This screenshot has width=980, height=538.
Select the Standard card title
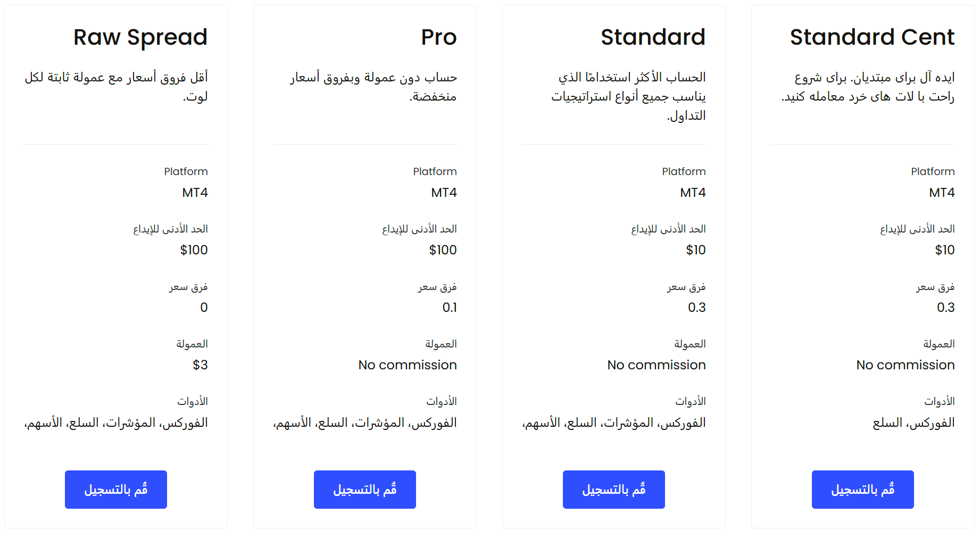pos(653,37)
